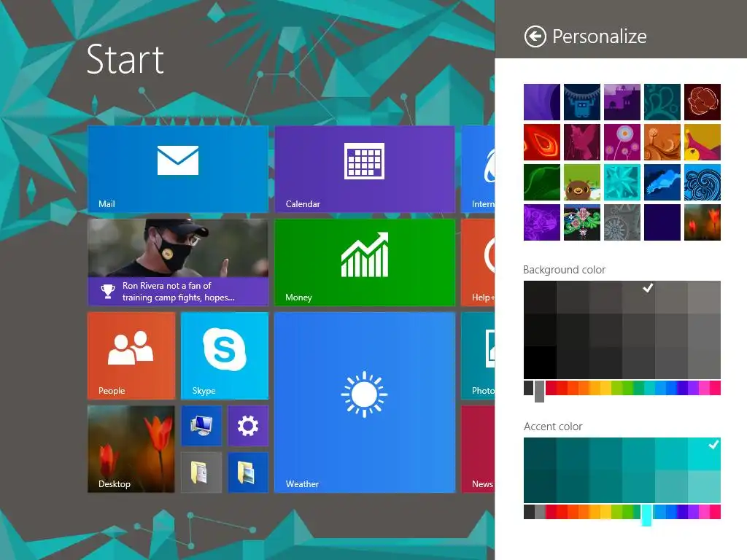Image resolution: width=747 pixels, height=560 pixels.
Task: Select the checked bright teal accent shade
Action: [704, 454]
